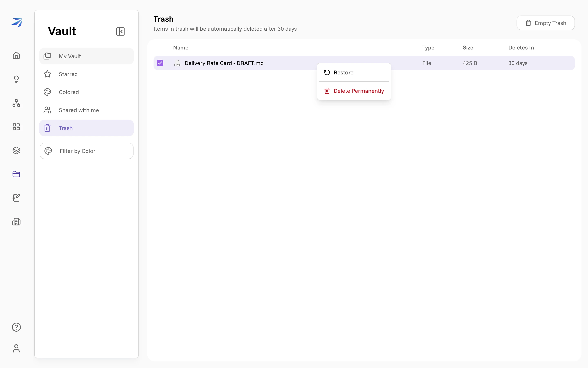
Task: Open the help question mark icon
Action: (16, 327)
